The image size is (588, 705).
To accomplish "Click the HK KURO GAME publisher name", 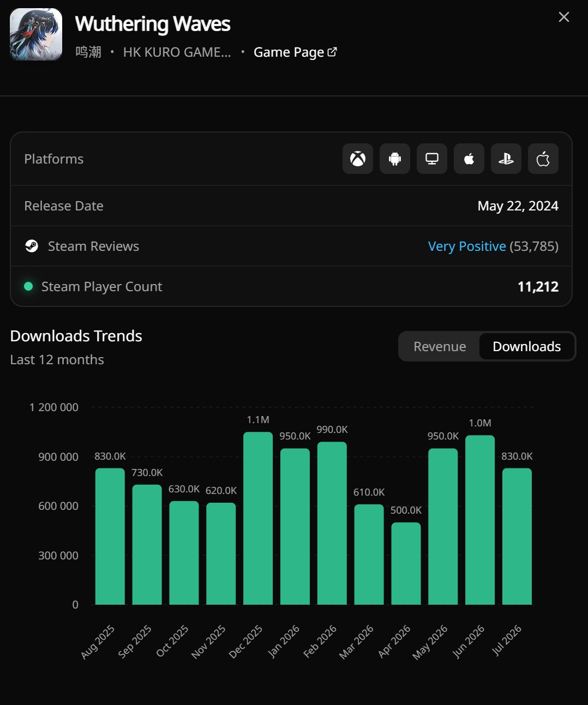I will [177, 52].
